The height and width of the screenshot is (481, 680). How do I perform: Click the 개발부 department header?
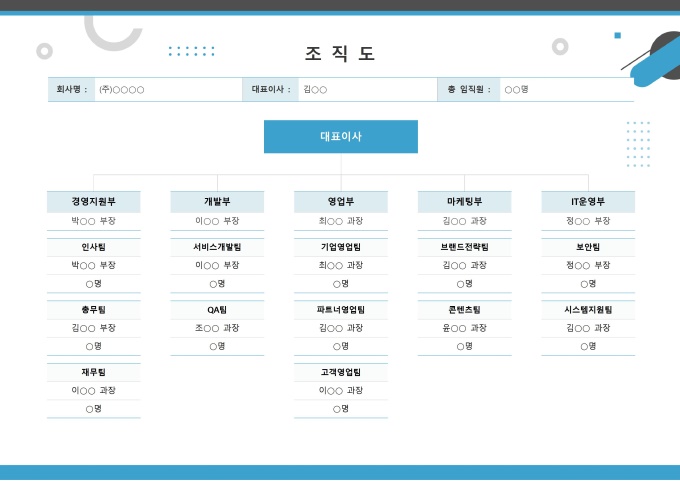coord(217,202)
